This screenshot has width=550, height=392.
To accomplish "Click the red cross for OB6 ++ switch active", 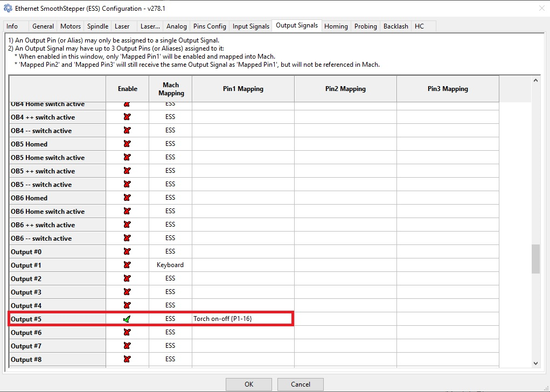I will [x=127, y=225].
